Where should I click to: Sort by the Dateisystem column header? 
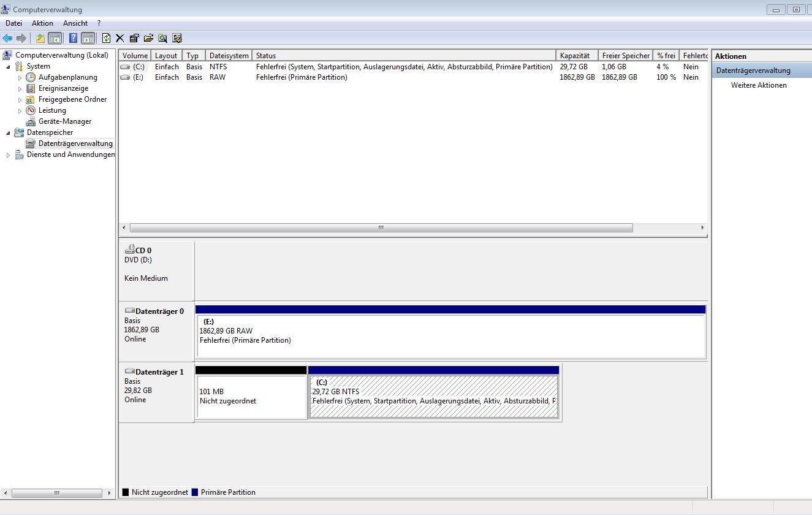click(228, 55)
